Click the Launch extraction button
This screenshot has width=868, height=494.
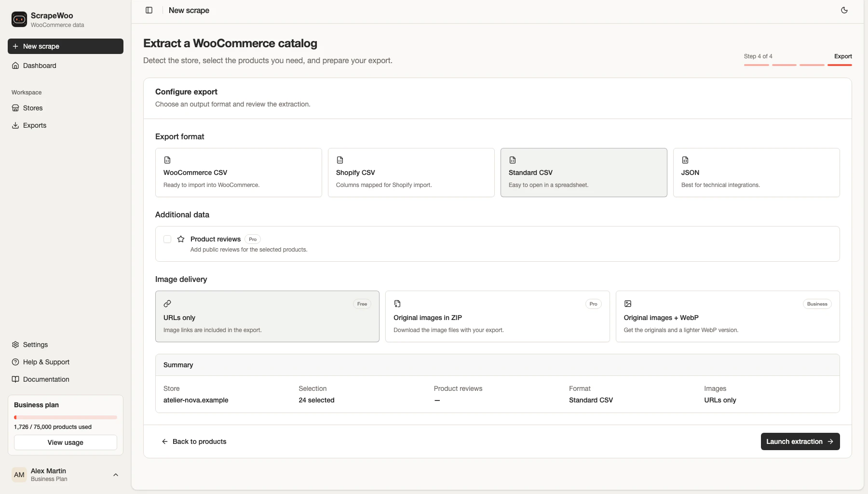(800, 441)
